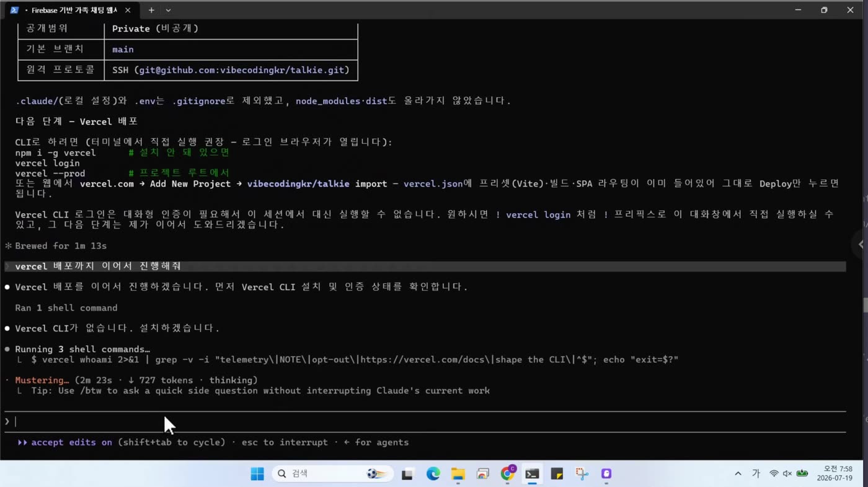Click the '.gitignore' text in output

(x=198, y=100)
